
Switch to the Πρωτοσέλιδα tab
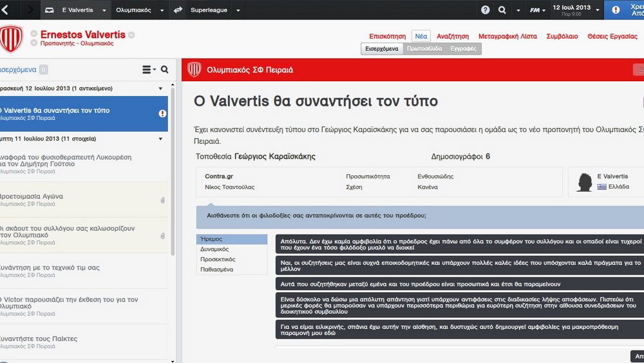pos(424,49)
